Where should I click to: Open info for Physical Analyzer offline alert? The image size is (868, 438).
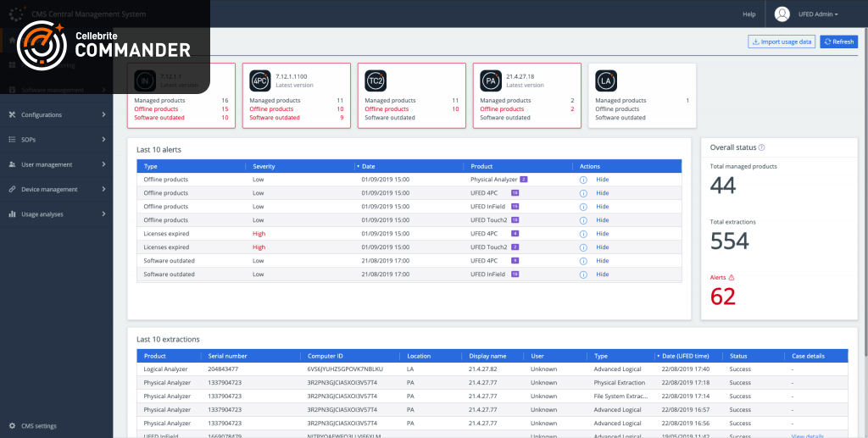583,180
